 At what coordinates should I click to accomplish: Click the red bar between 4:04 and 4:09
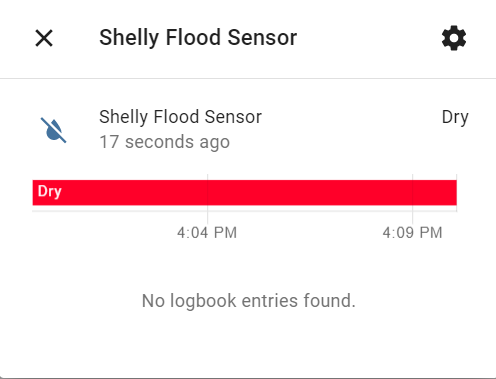point(310,193)
